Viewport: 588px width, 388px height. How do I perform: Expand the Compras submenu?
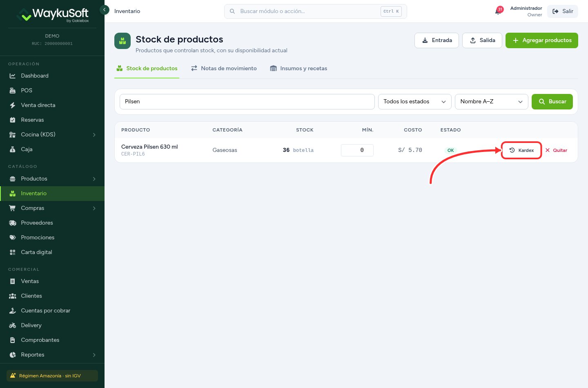(x=94, y=208)
